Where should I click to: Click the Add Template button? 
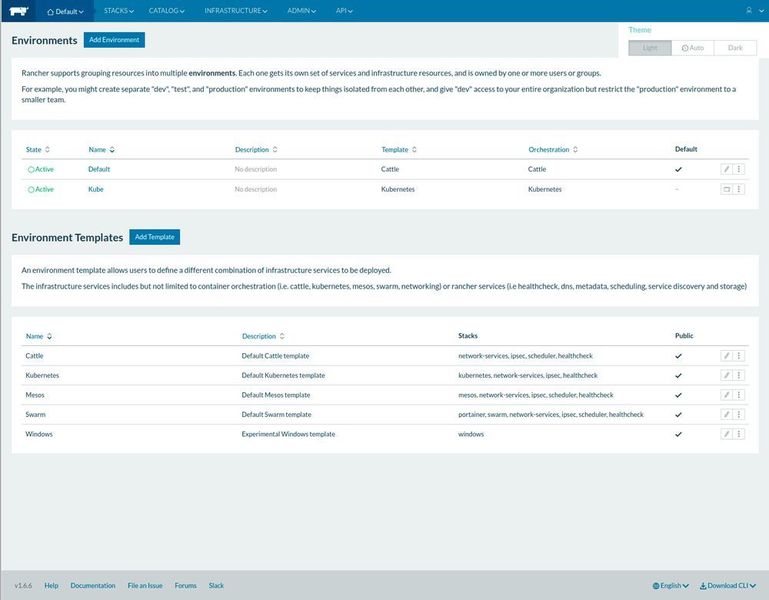(154, 237)
